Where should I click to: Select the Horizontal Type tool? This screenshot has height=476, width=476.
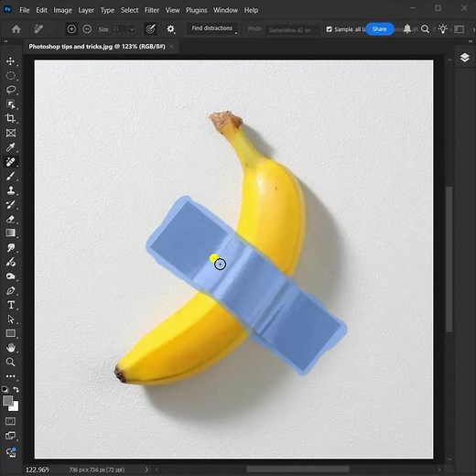tap(11, 305)
